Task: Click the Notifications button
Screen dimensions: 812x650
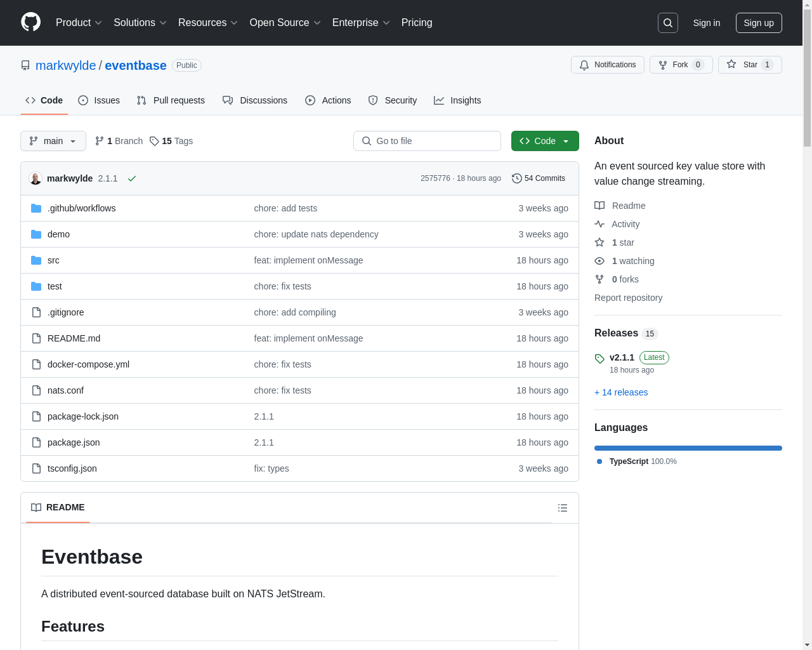Action: [608, 65]
